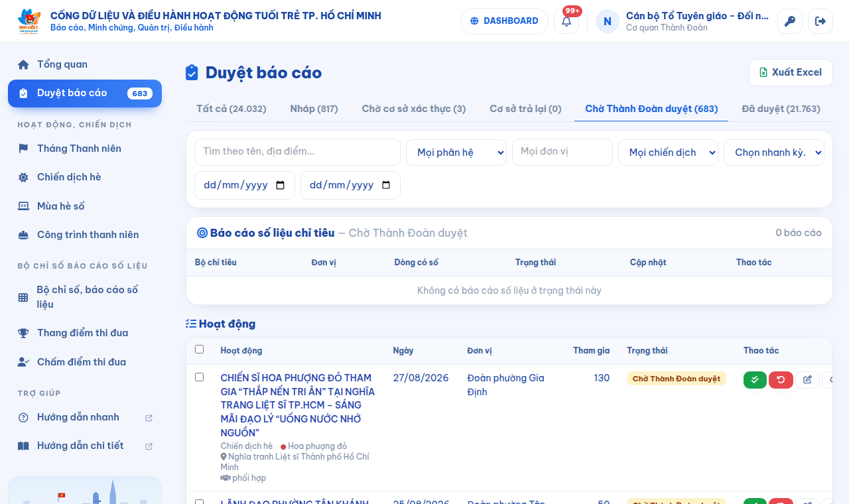This screenshot has height=504, width=849.
Task: Open the notifications bell icon
Action: click(566, 21)
